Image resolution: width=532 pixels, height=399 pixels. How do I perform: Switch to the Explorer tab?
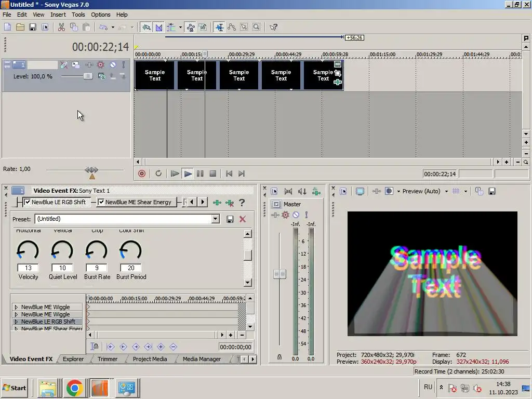[x=73, y=359]
